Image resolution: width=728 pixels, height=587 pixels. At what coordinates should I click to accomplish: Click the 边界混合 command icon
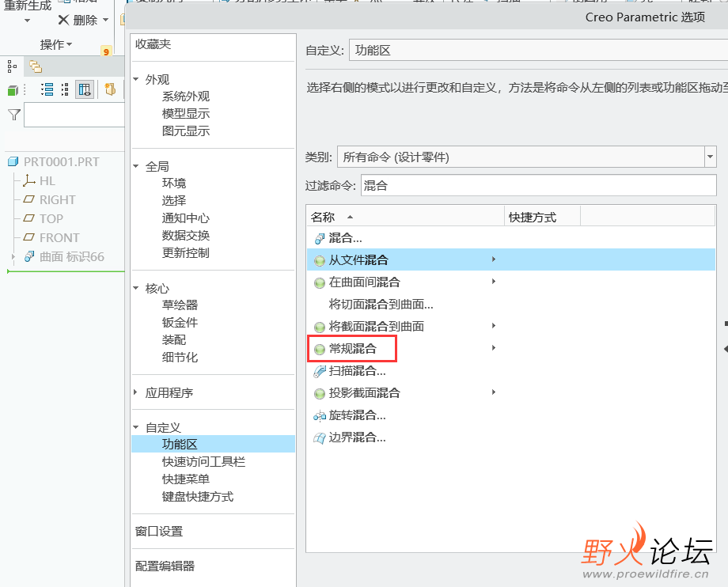[x=320, y=437]
